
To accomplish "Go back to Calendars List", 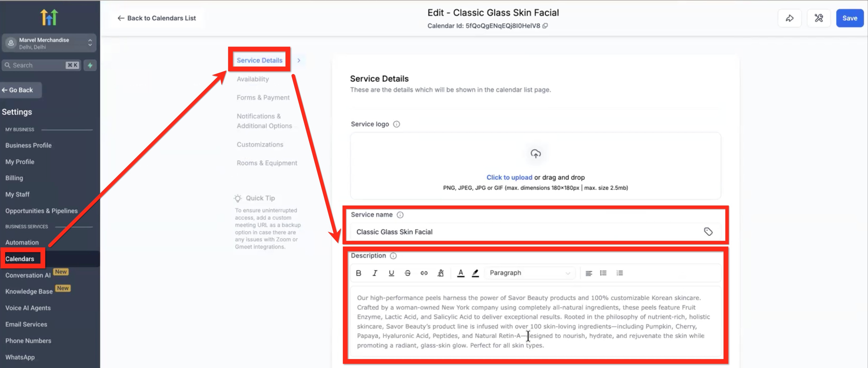I will (x=157, y=18).
